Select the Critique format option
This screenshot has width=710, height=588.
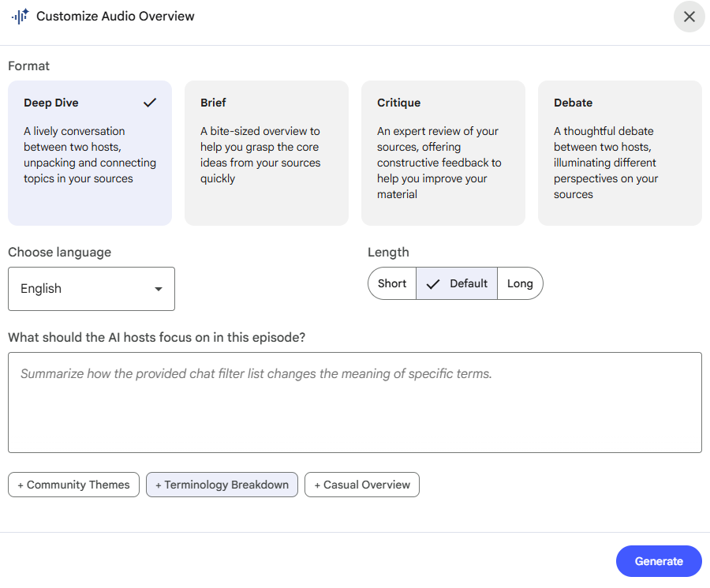tap(443, 153)
